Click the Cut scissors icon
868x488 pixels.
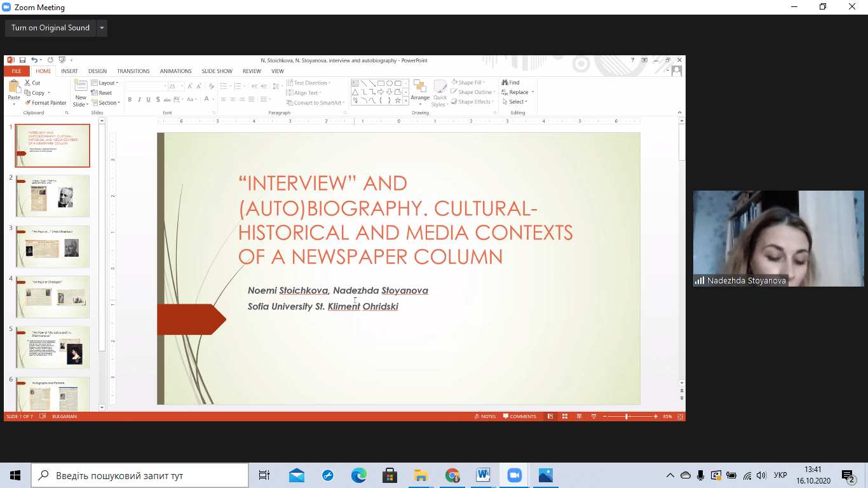pyautogui.click(x=28, y=83)
